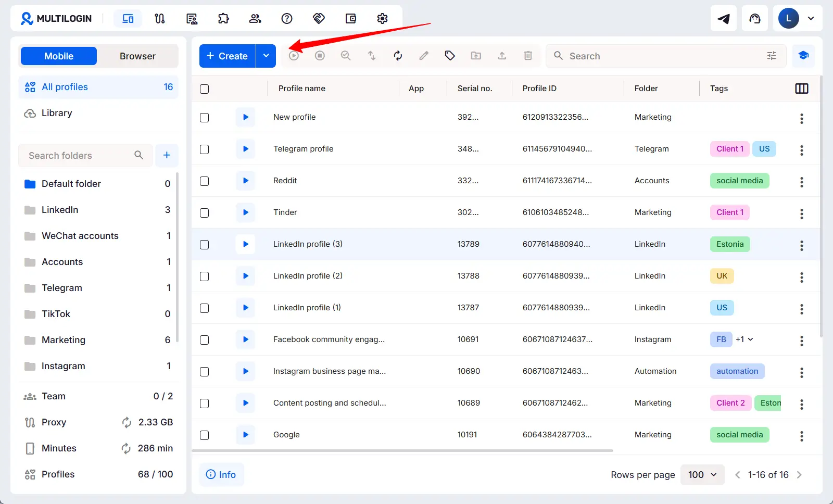
Task: Check the LinkedIn profile (2) checkbox
Action: coord(205,276)
